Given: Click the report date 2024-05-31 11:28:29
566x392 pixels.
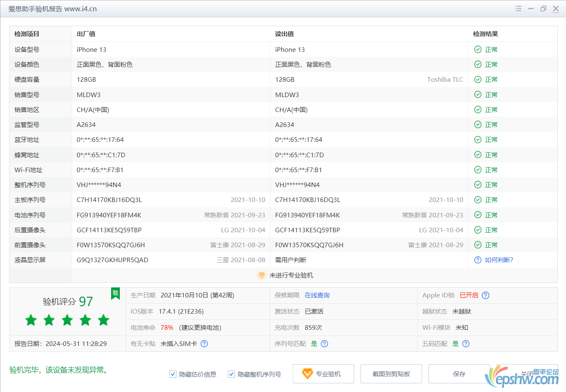Looking at the screenshot, I should tap(76, 344).
